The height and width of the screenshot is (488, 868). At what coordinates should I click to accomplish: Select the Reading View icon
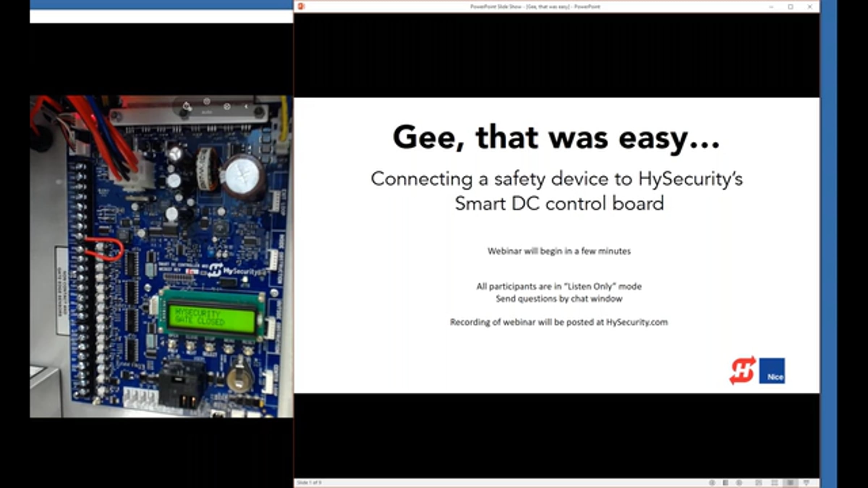(x=790, y=483)
